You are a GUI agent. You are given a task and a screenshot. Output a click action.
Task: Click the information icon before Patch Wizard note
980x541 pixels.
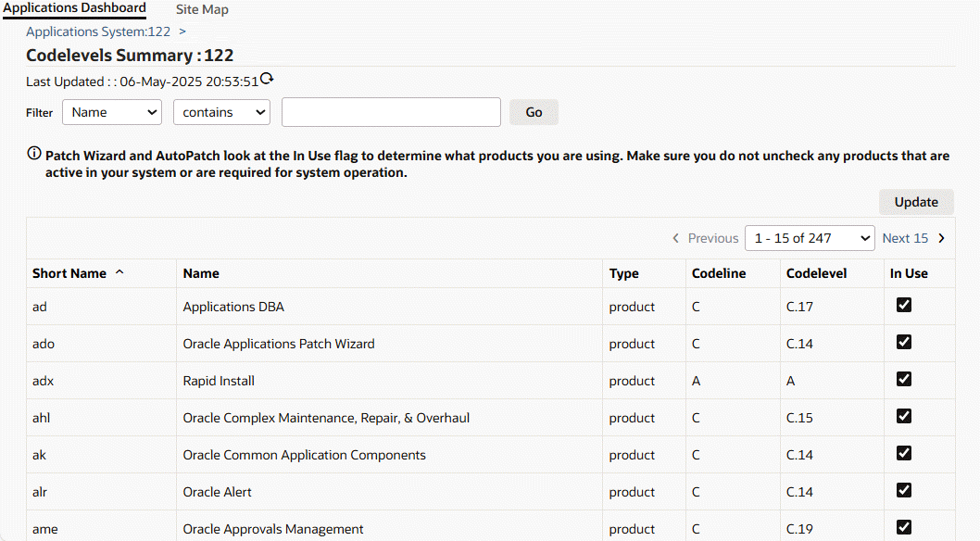[x=34, y=154]
